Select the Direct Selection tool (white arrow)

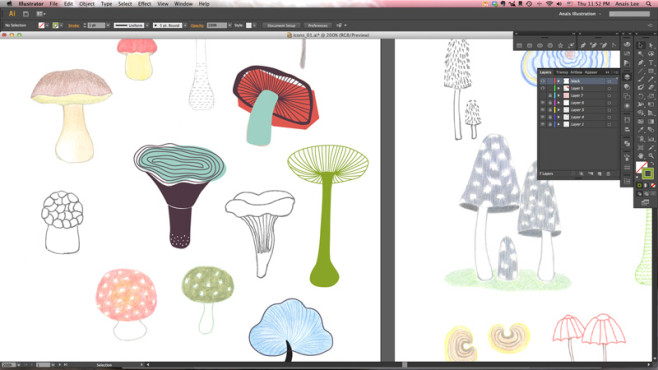[651, 45]
